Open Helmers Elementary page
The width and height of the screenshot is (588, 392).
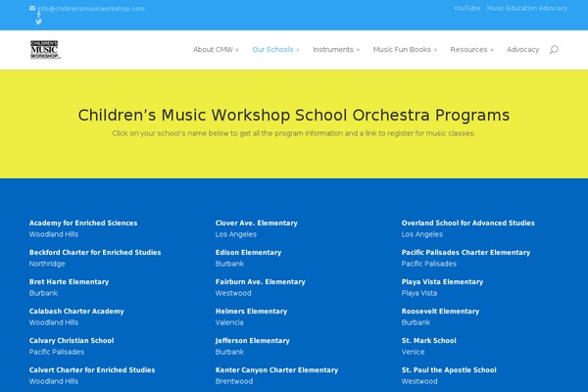point(251,311)
